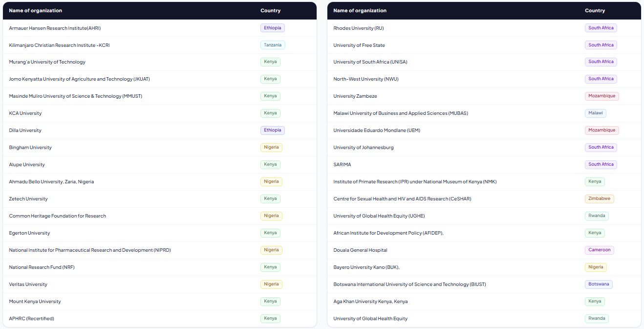Screen dimensions: 644x329
Task: Select Malawi University of Business and Applied Sciences
Action: click(401, 113)
